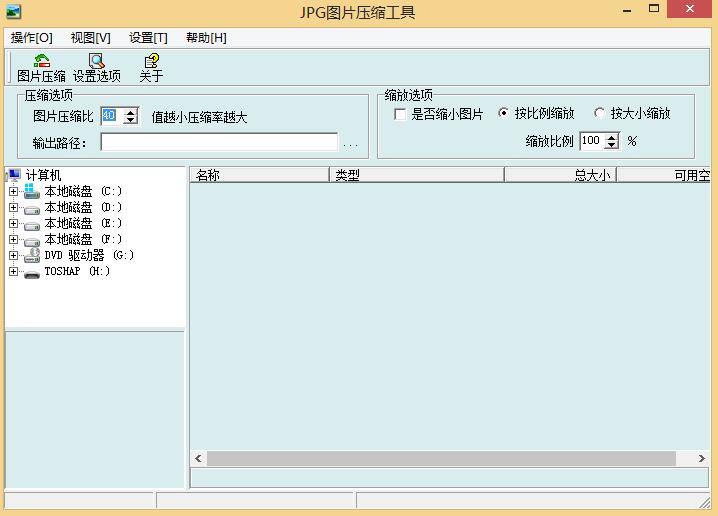Image resolution: width=718 pixels, height=516 pixels.
Task: Sort by the 类型 column header
Action: coord(417,175)
